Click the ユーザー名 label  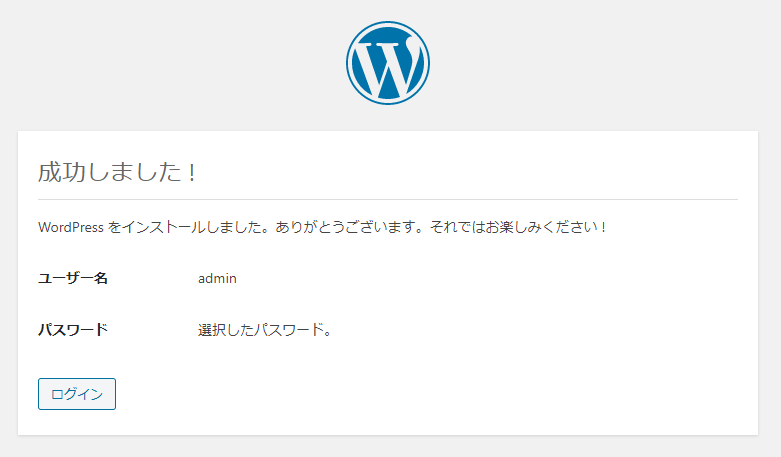72,278
